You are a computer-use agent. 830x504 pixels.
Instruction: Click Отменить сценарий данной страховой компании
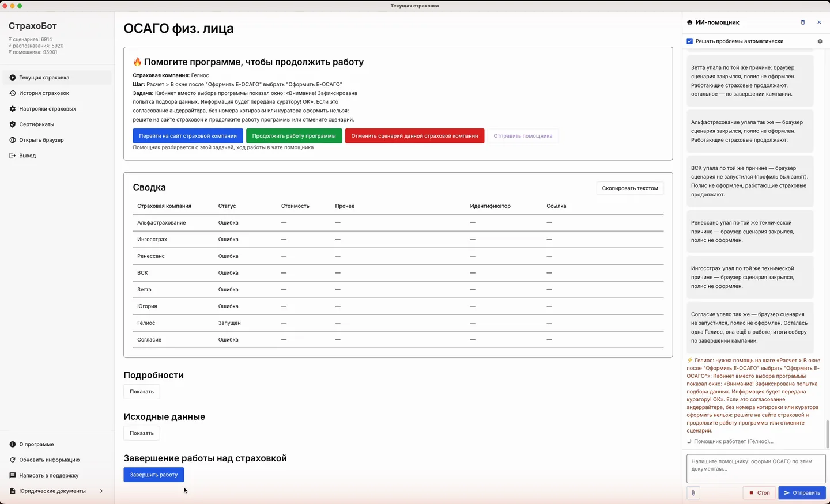pos(414,136)
